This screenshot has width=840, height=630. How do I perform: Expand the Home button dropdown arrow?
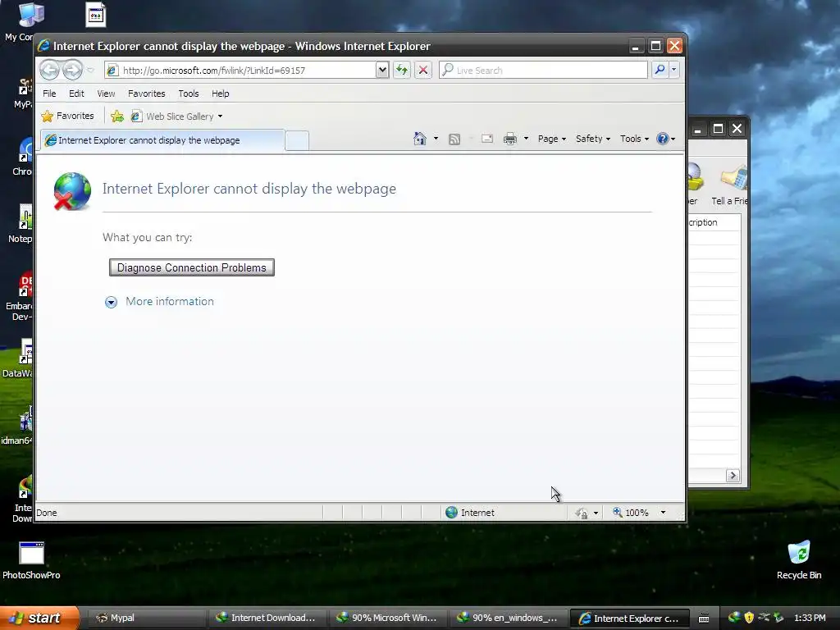pyautogui.click(x=436, y=139)
